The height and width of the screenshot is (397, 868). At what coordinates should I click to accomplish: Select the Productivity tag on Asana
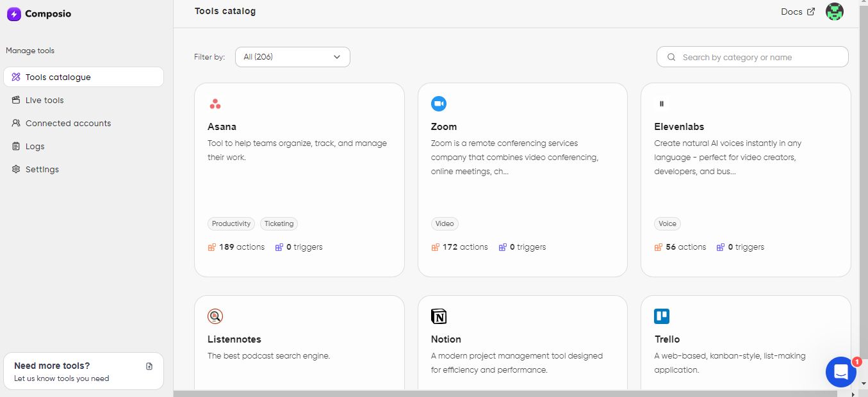231,223
